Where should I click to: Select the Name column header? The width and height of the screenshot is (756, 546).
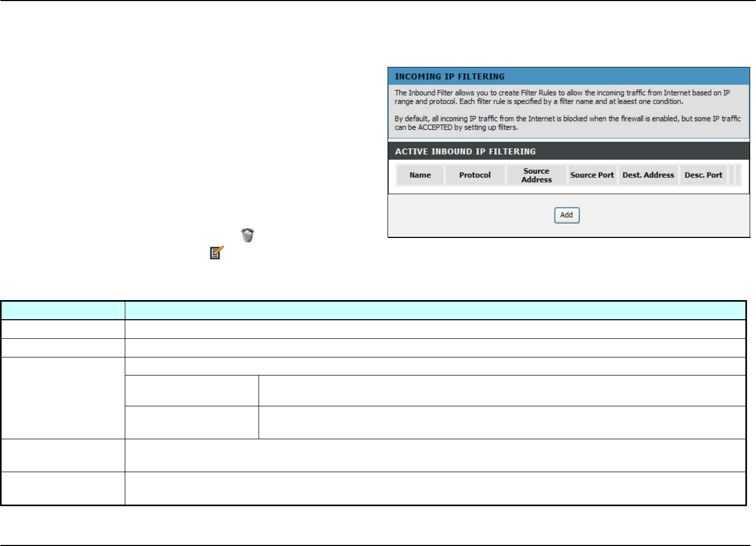pos(420,175)
